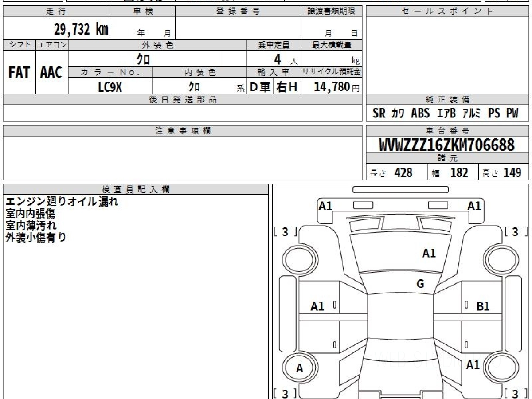Click the 外装色 header
532x399 pixels.
tap(157, 45)
